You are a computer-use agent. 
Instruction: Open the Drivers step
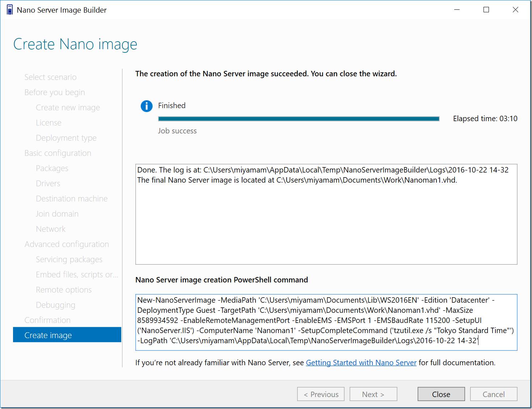tap(48, 183)
